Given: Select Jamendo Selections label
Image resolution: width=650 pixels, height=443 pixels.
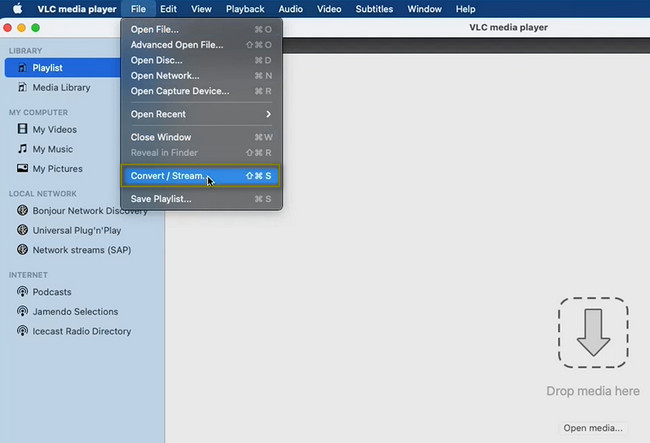Looking at the screenshot, I should [x=75, y=312].
